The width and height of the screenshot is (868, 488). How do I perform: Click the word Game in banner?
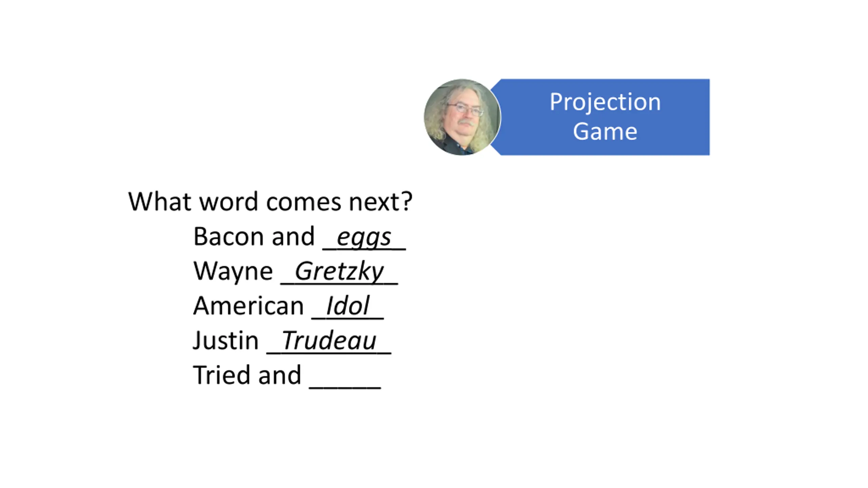(x=605, y=131)
